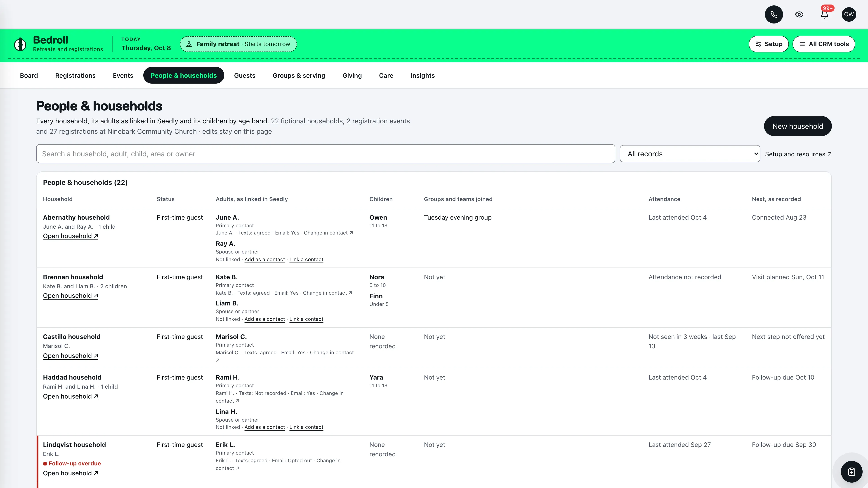Open notifications bell with 99+ badge
Viewport: 868px width, 488px height.
click(825, 14)
